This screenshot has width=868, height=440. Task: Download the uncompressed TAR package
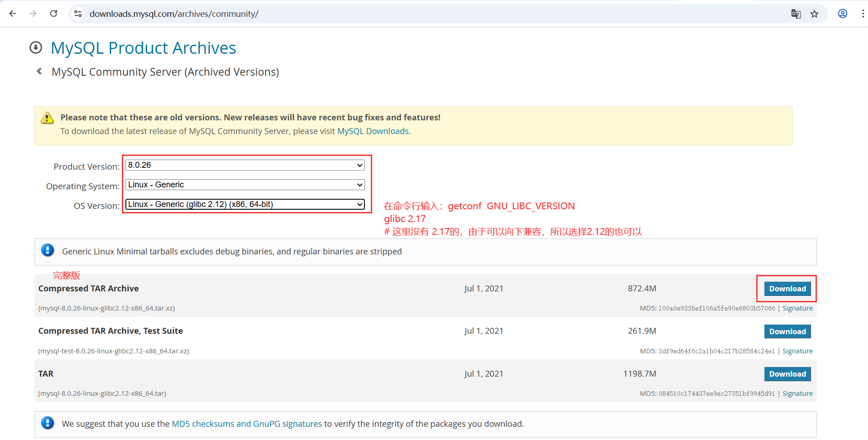[787, 374]
